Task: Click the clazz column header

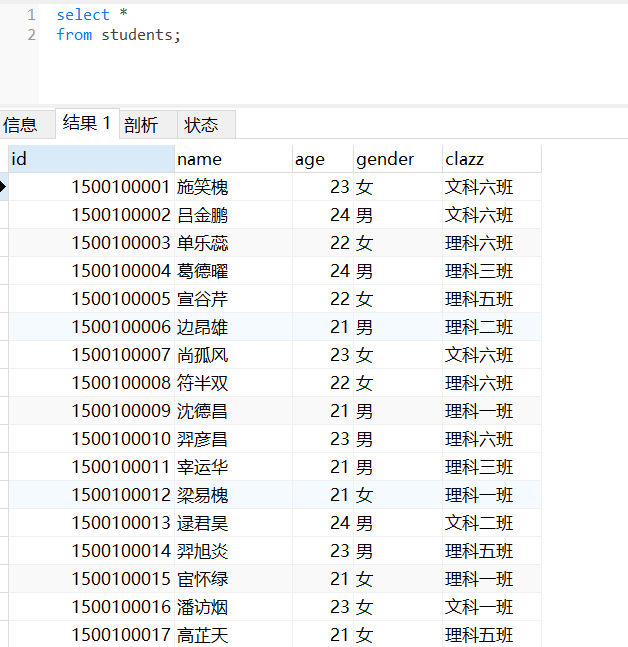Action: [492, 159]
